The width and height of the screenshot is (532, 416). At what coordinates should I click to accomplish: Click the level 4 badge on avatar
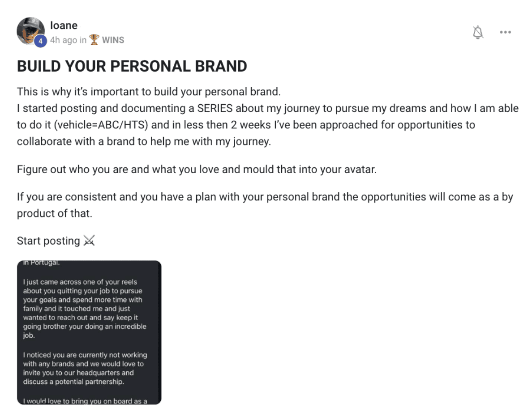coord(40,41)
